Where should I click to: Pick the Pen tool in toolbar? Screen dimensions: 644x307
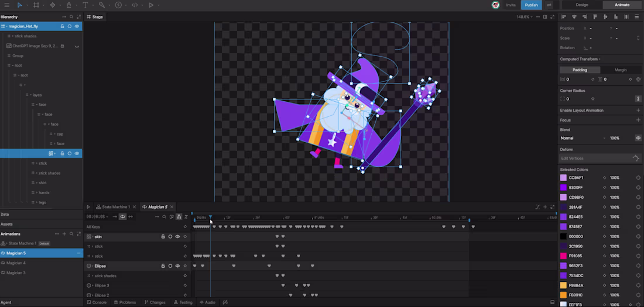coord(68,5)
